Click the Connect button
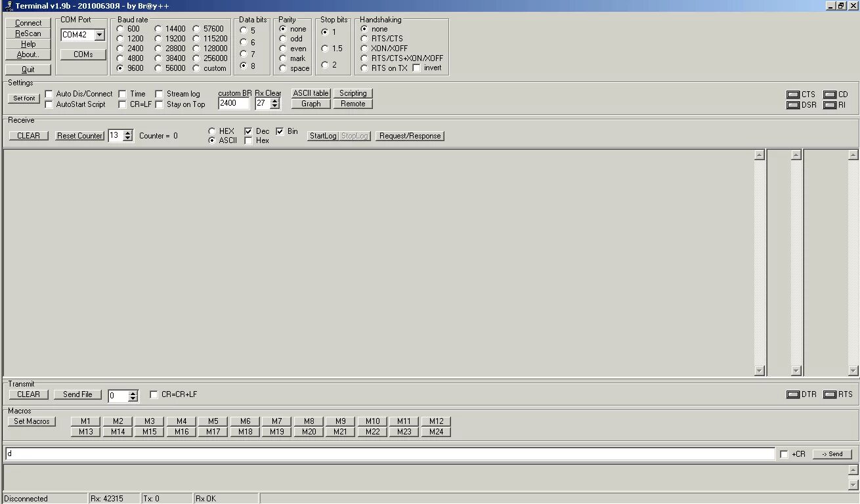Viewport: 860px width, 504px height. coord(28,23)
